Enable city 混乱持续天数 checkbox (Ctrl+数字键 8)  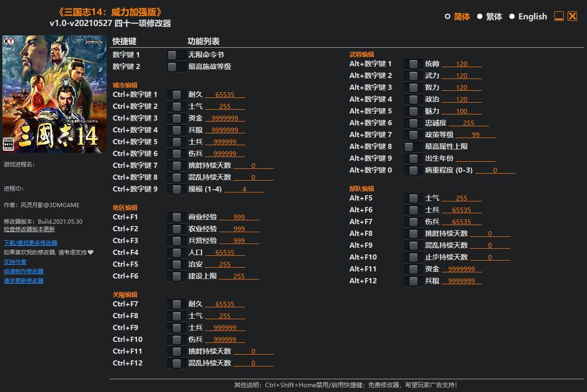click(177, 177)
